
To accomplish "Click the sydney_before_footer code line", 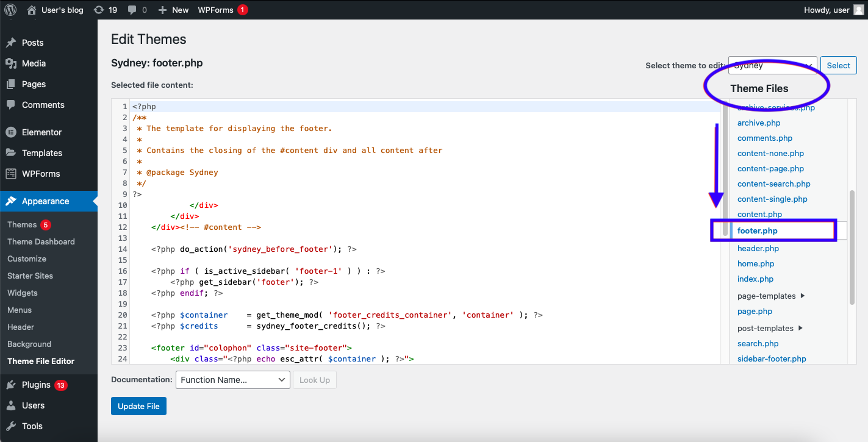I will 254,249.
